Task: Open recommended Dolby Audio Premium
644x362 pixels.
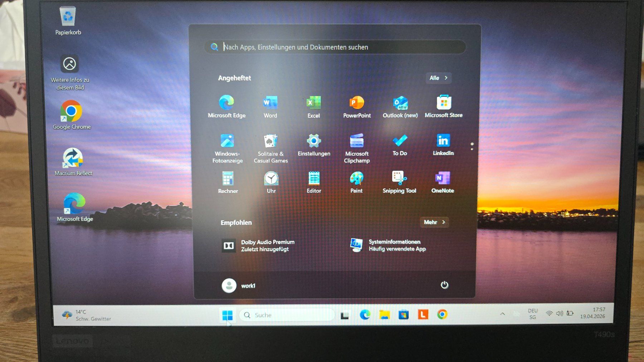Action: (x=258, y=246)
